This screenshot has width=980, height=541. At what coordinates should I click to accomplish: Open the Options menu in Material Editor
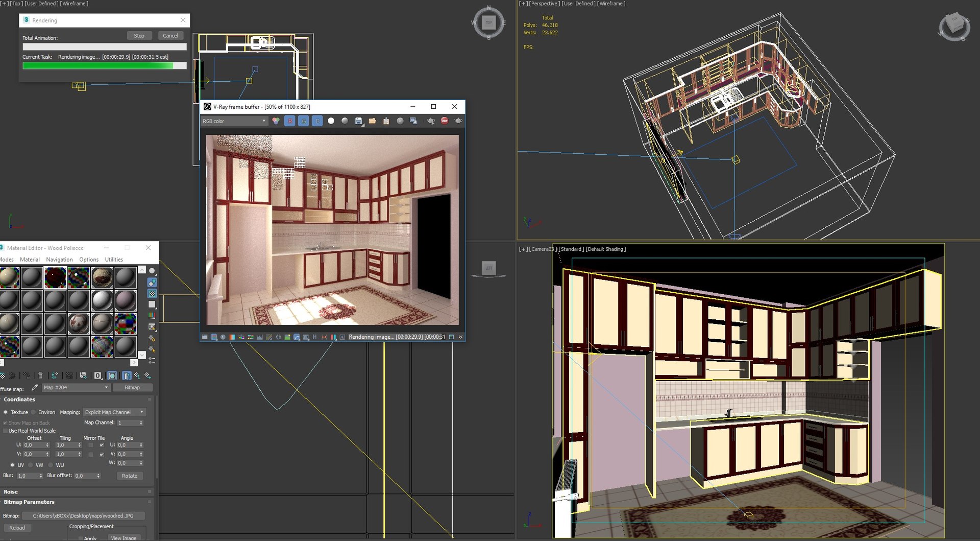click(x=89, y=260)
